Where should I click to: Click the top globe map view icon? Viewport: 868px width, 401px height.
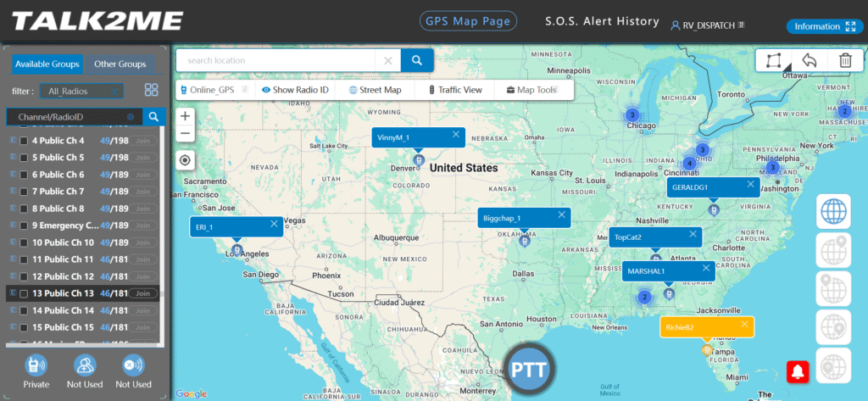click(832, 211)
